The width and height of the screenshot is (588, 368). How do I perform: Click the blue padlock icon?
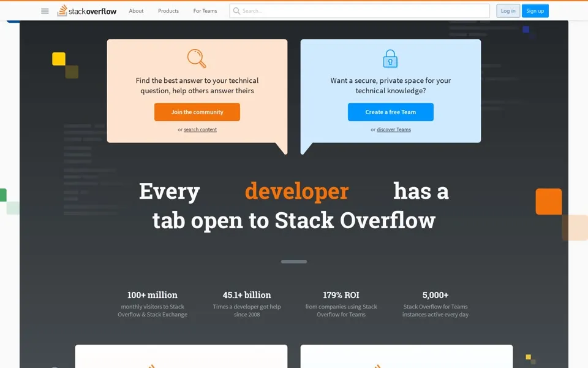click(x=390, y=59)
